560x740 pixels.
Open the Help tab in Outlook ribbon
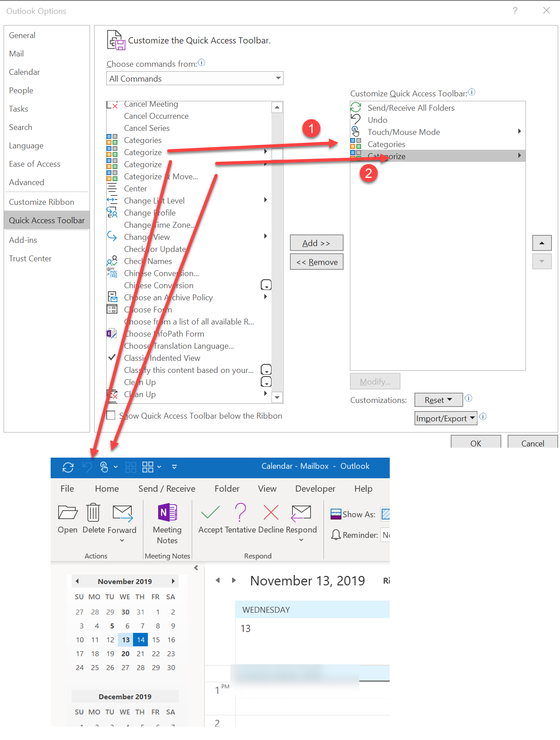[x=363, y=489]
